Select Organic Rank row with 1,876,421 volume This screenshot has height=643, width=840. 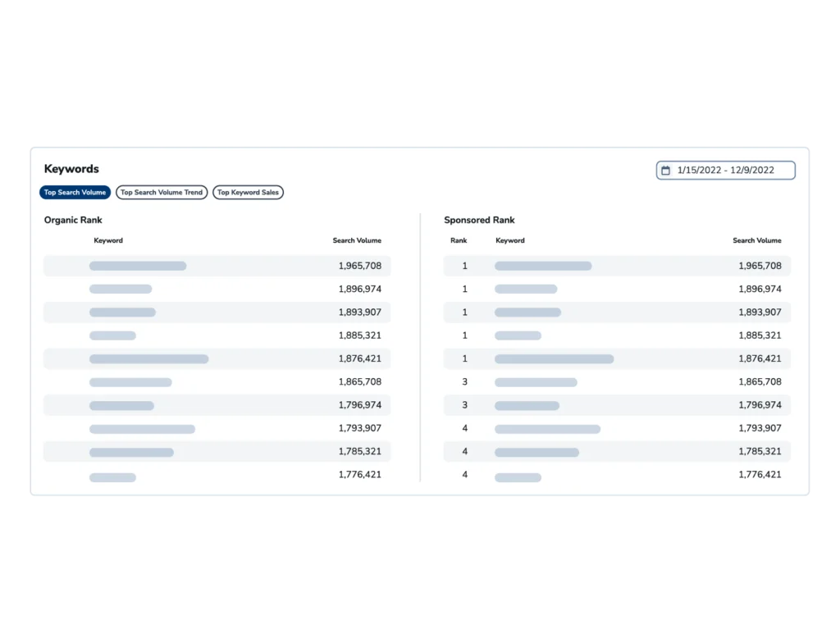[x=217, y=358]
